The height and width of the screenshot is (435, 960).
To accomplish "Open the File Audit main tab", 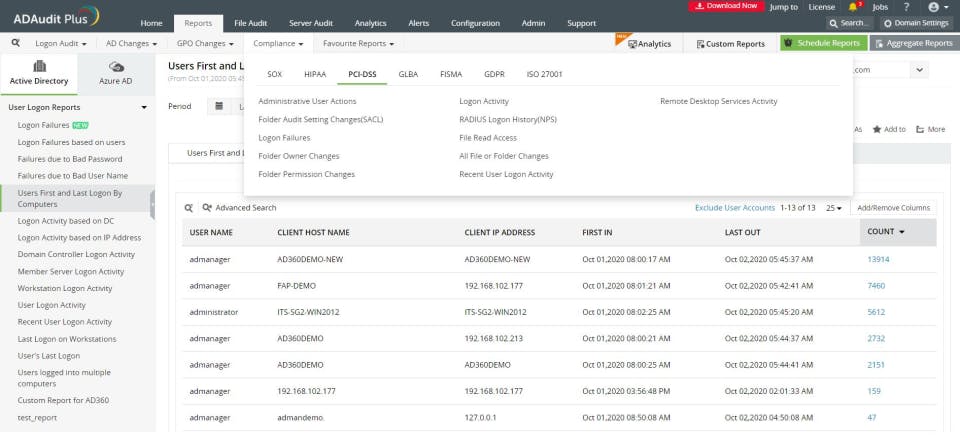I will pyautogui.click(x=251, y=23).
